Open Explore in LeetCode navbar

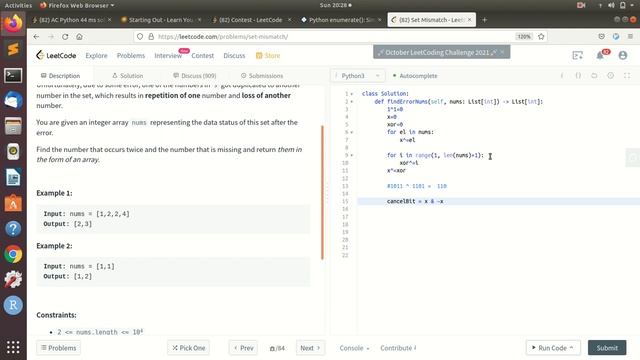[x=96, y=56]
